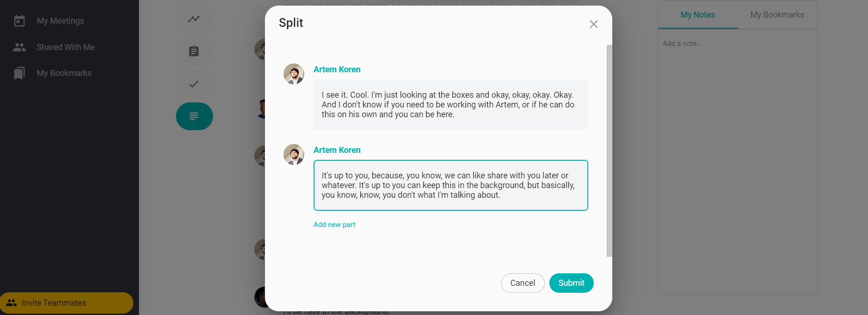Switch to the My Bookmarks tab

(777, 15)
